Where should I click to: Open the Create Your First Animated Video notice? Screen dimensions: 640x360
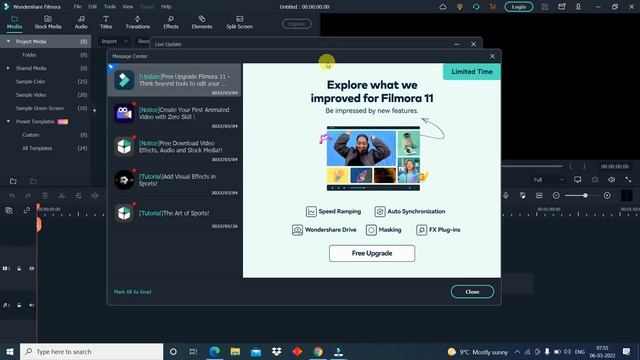174,113
